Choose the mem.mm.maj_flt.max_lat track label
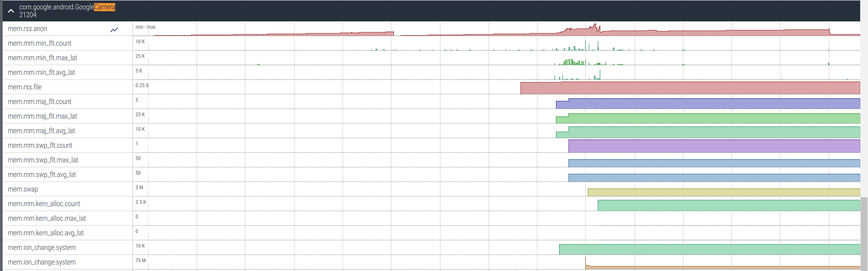Viewport: 868px width, 271px height. click(x=42, y=116)
